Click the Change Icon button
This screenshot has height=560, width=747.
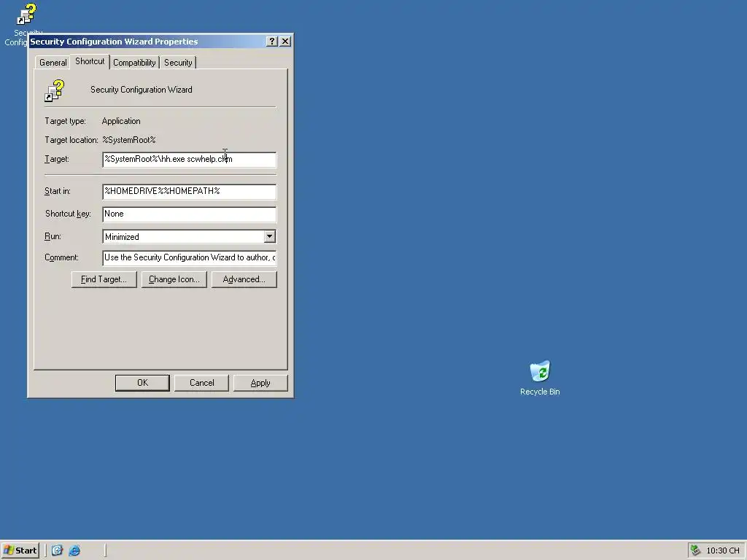point(174,279)
